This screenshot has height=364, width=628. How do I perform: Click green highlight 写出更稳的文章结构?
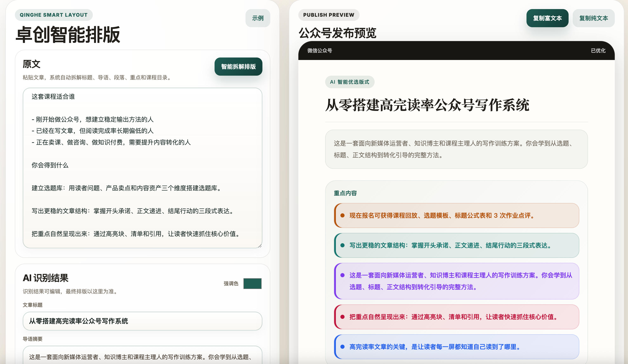point(456,245)
